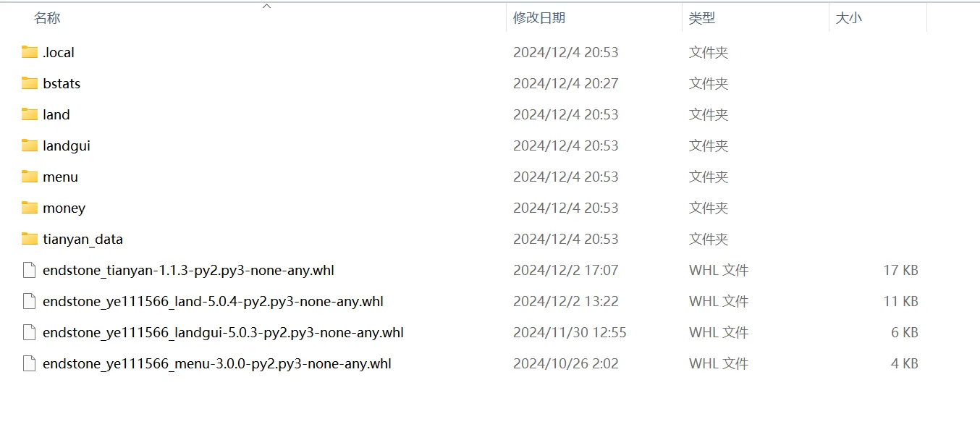Click the 17 KB size of tianyan file
980x427 pixels.
click(900, 270)
